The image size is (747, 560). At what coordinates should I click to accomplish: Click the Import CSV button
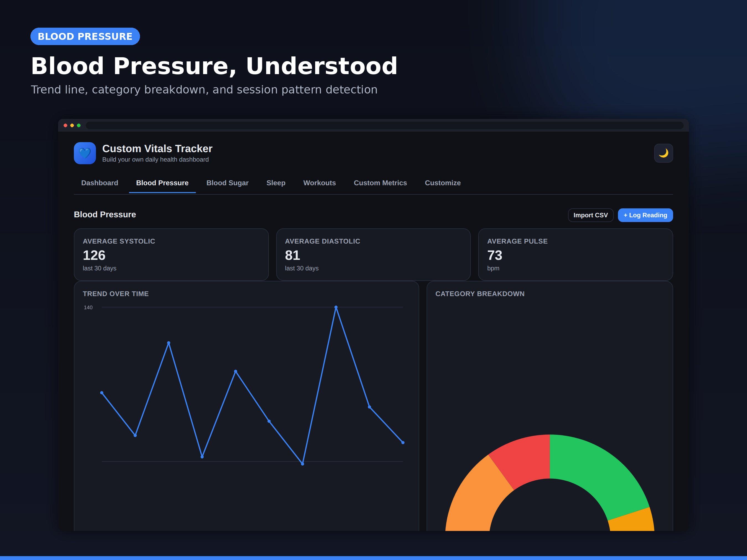(x=591, y=215)
